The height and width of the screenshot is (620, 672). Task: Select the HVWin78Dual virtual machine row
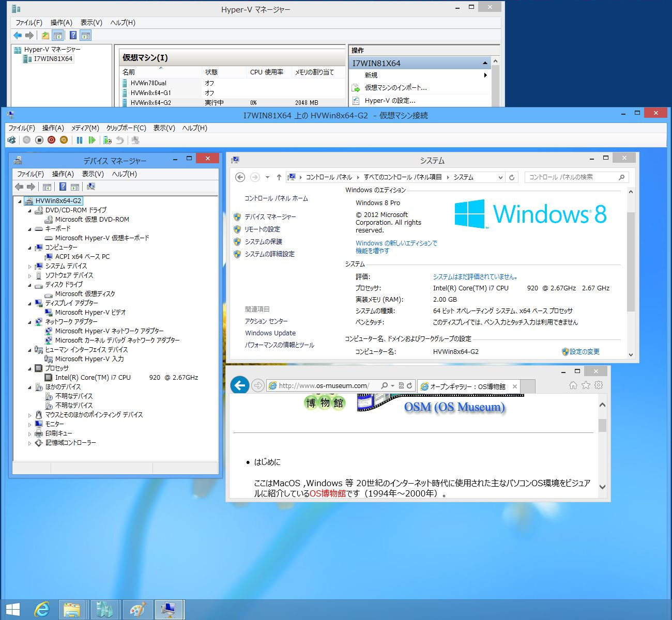233,83
